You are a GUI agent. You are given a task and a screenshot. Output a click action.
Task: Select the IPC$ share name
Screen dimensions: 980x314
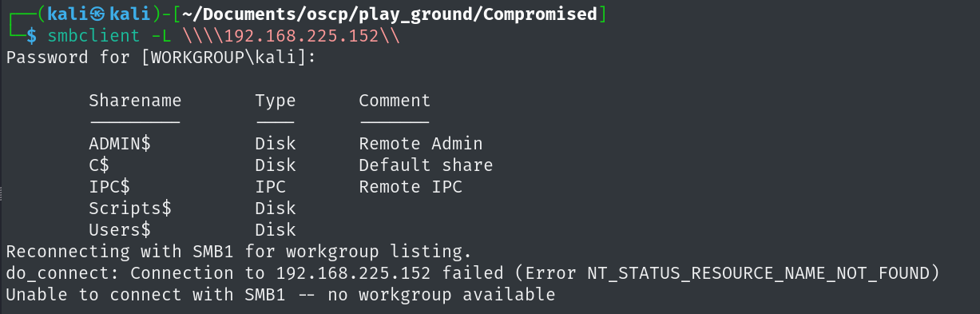click(109, 187)
